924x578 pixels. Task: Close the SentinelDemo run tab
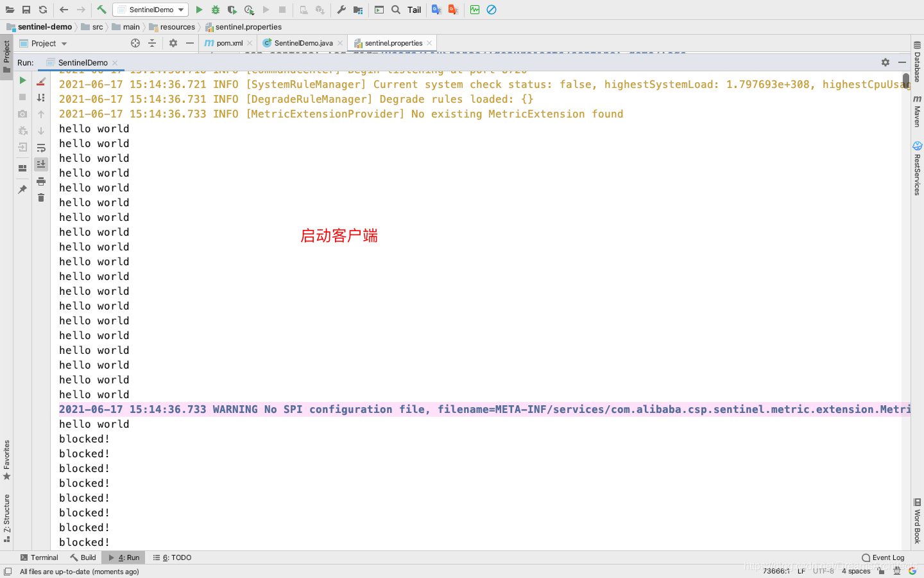click(115, 63)
